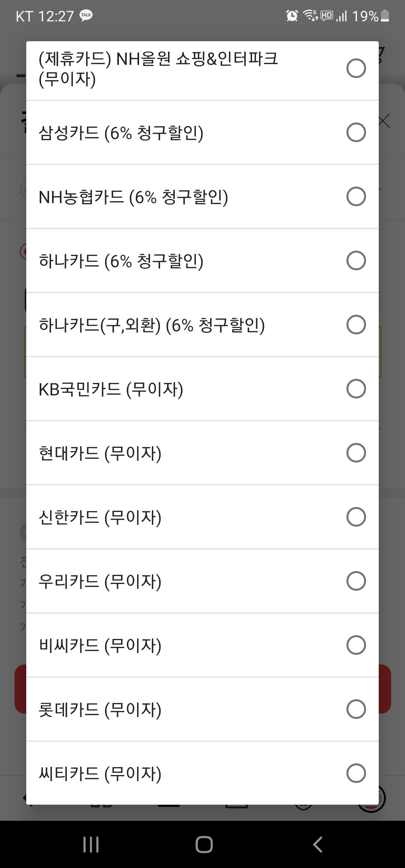The image size is (405, 868).
Task: Select the 삼성카드 (6% 청구할인) radio button
Action: coord(356,132)
